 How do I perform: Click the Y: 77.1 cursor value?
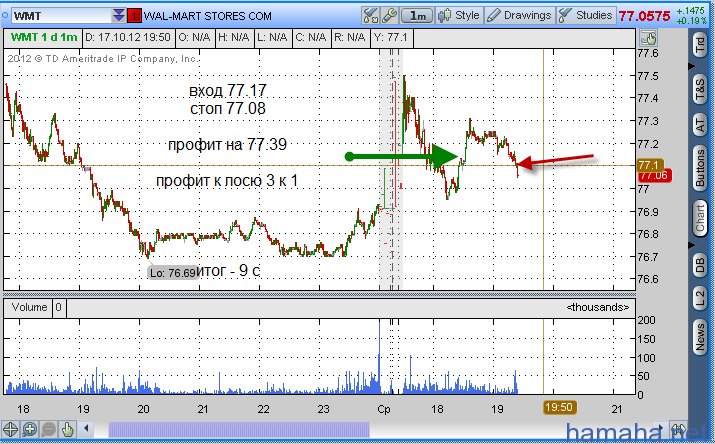point(391,38)
